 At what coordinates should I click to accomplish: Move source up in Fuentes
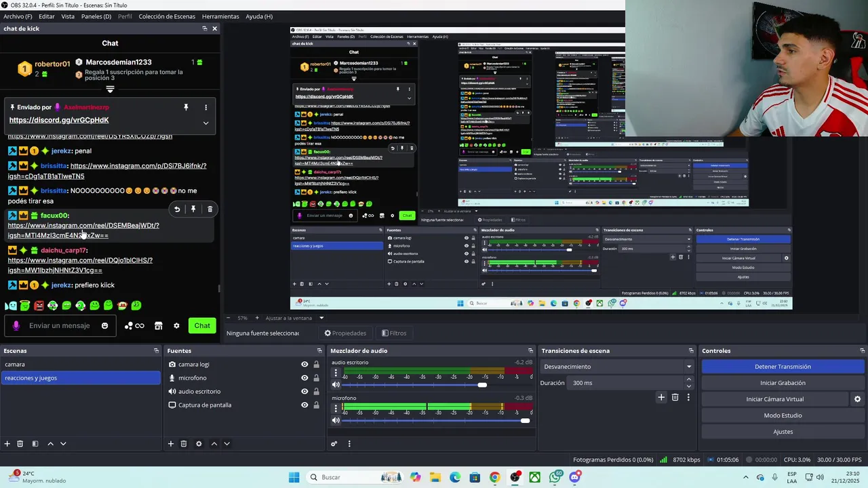214,444
